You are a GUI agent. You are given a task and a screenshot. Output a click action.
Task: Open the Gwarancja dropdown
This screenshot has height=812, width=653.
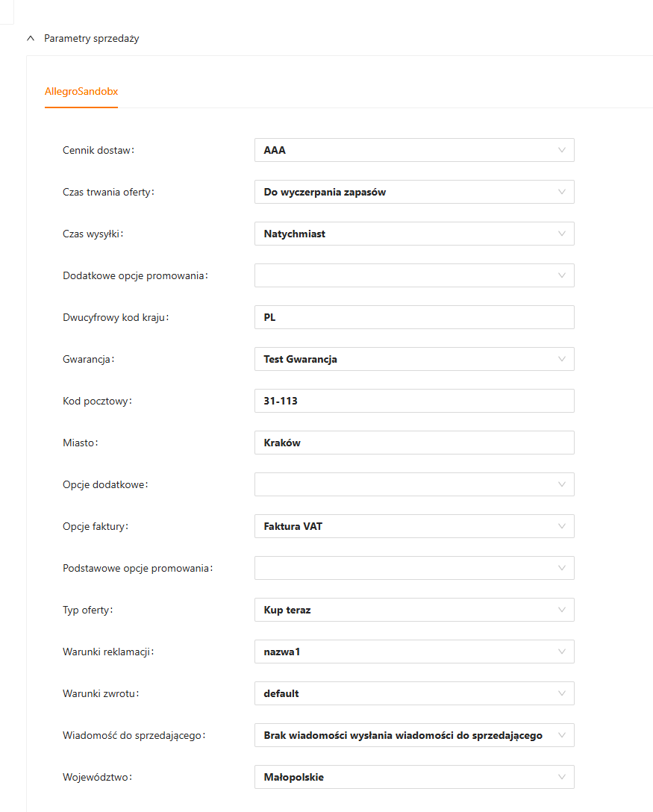[414, 359]
